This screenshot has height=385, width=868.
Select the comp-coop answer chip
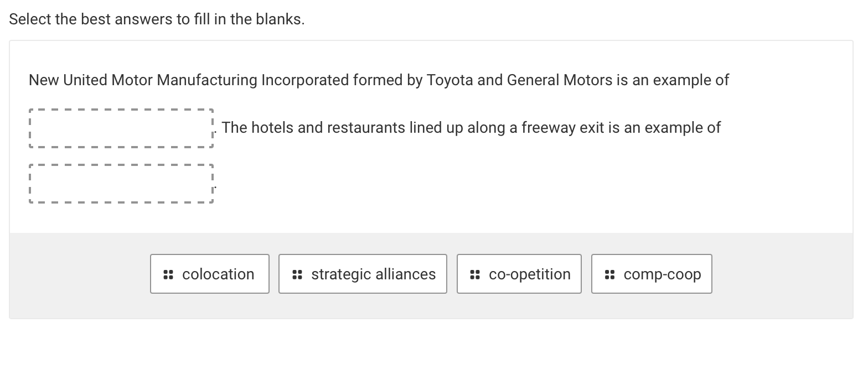click(x=652, y=273)
